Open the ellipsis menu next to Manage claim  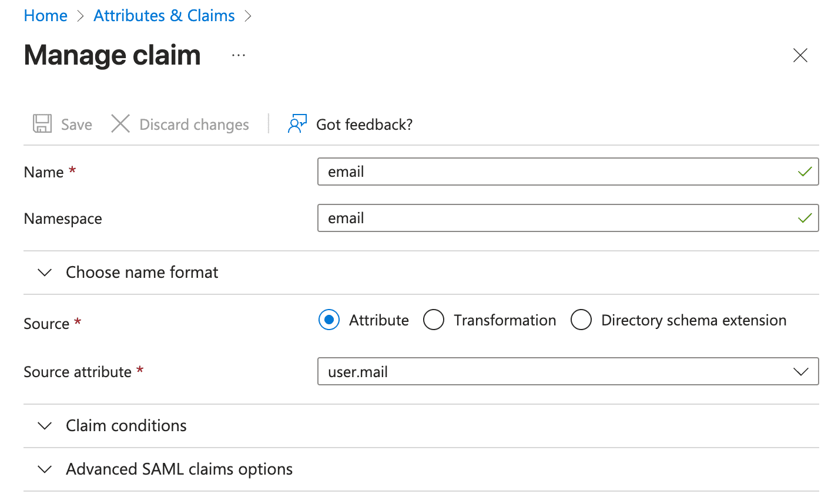(238, 55)
